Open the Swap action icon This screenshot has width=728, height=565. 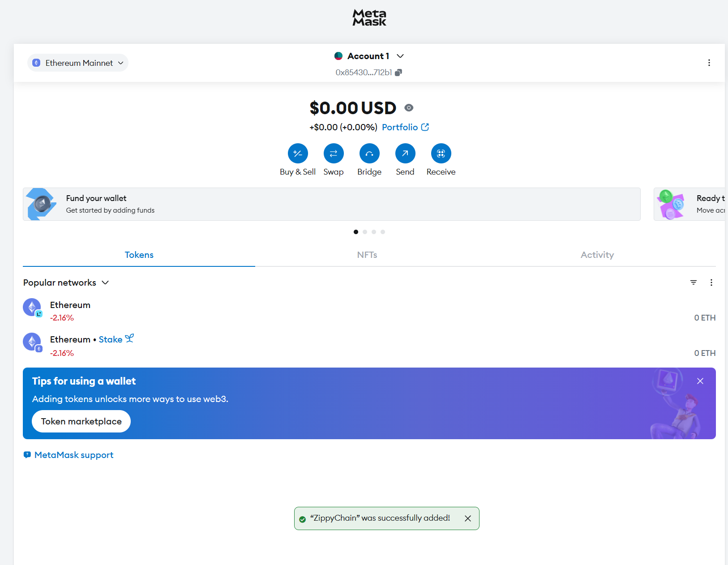[x=334, y=154]
